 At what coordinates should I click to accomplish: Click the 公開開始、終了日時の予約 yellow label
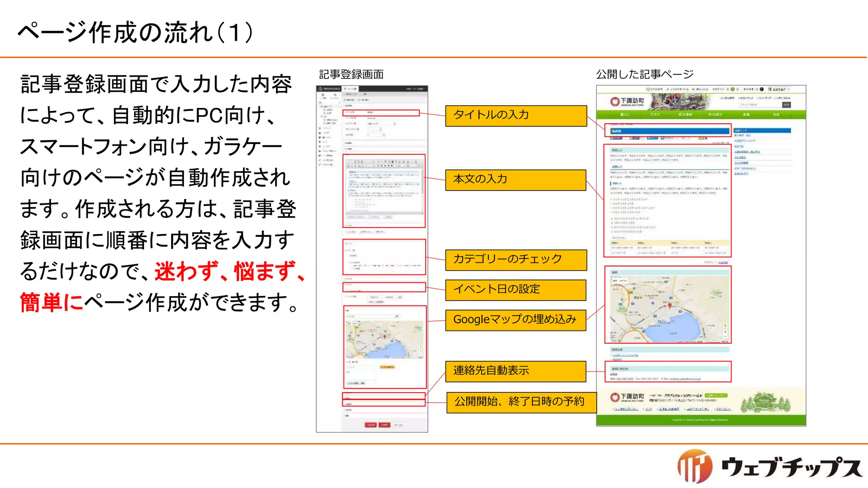(522, 402)
